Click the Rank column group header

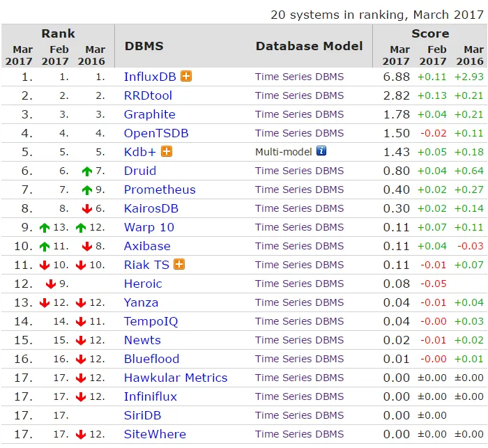(x=58, y=33)
